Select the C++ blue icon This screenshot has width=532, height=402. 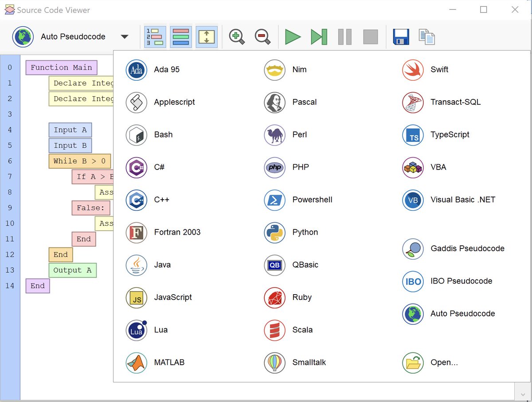click(136, 200)
